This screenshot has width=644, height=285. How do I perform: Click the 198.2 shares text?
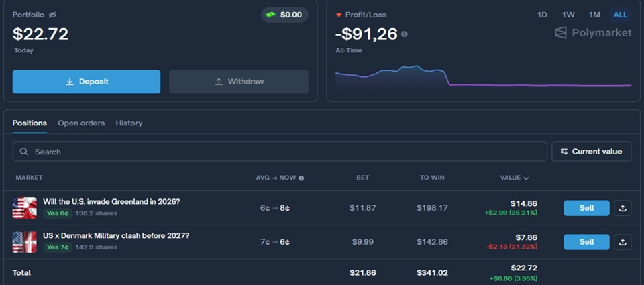(97, 213)
